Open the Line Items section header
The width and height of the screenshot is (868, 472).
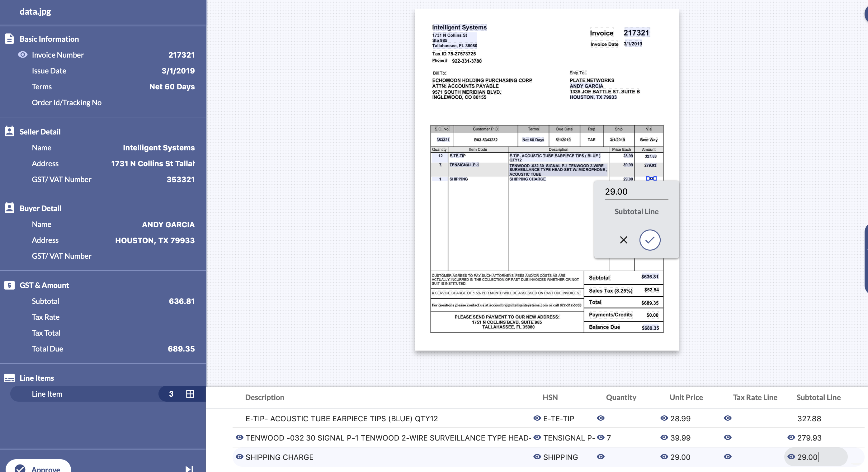(x=37, y=378)
